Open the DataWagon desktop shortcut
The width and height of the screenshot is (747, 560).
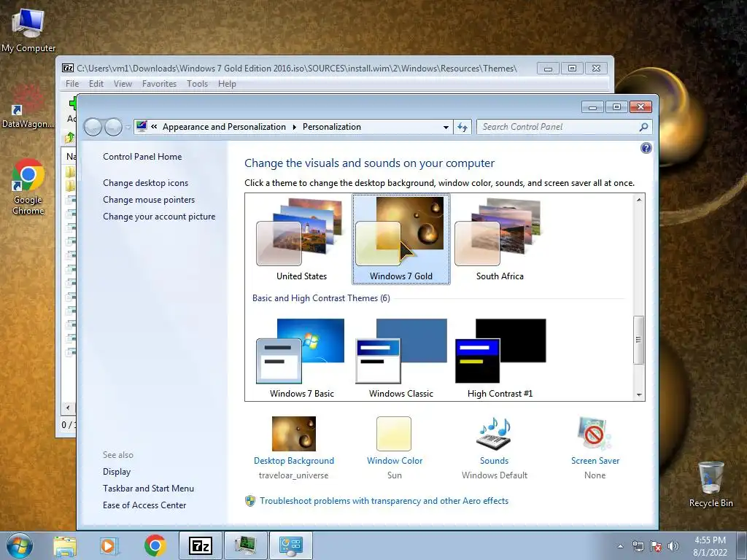(x=28, y=107)
